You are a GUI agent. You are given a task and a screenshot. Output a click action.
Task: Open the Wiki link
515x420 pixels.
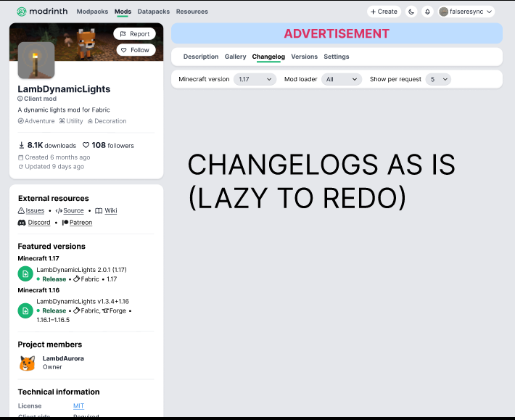[x=111, y=210]
